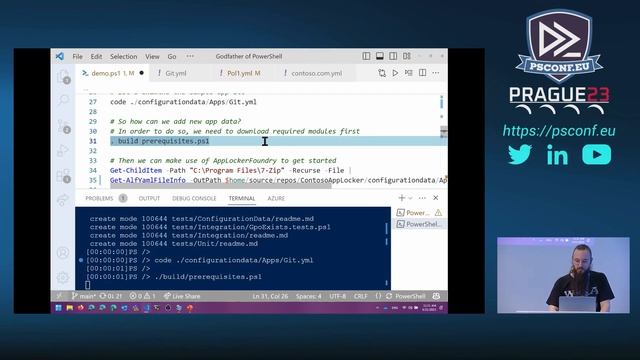Open the Extensions view in activity bar
640x360 pixels.
point(64,176)
